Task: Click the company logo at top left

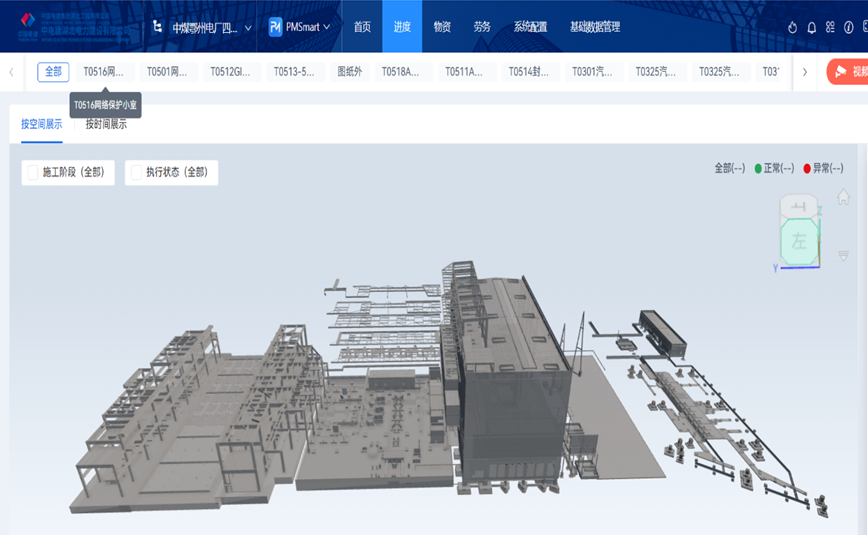Action: (x=28, y=22)
